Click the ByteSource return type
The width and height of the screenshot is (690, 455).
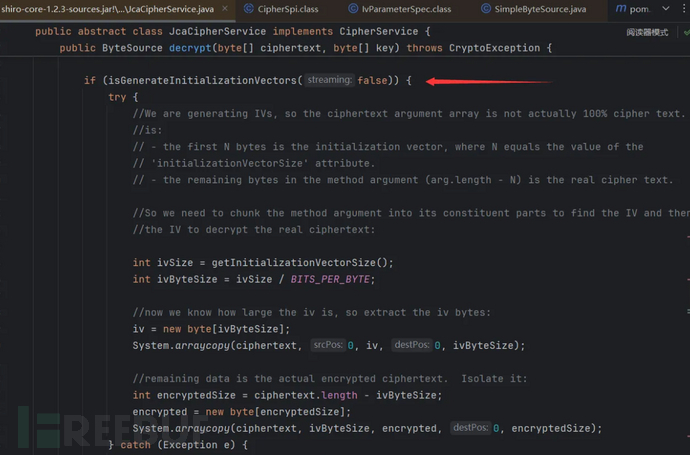pos(132,48)
